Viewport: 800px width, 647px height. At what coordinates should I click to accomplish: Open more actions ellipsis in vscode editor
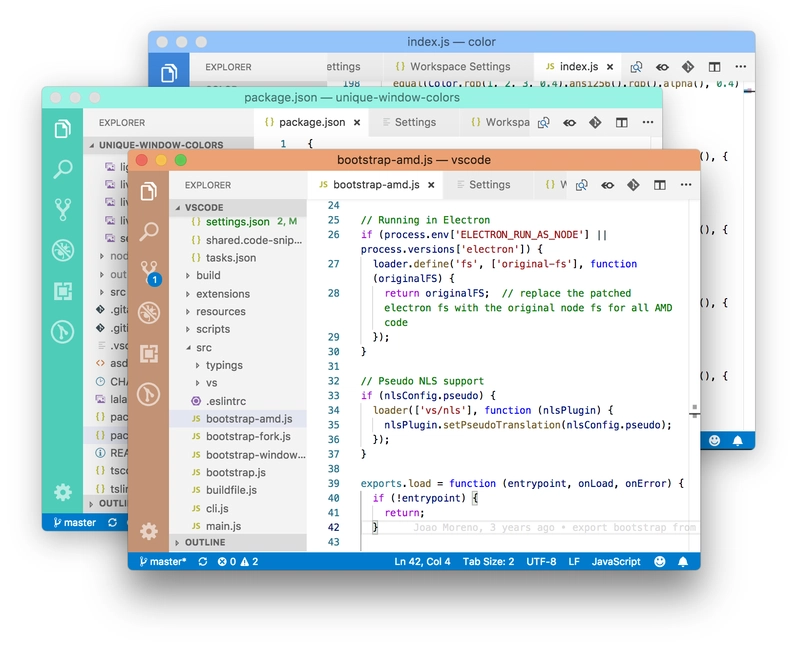(686, 185)
